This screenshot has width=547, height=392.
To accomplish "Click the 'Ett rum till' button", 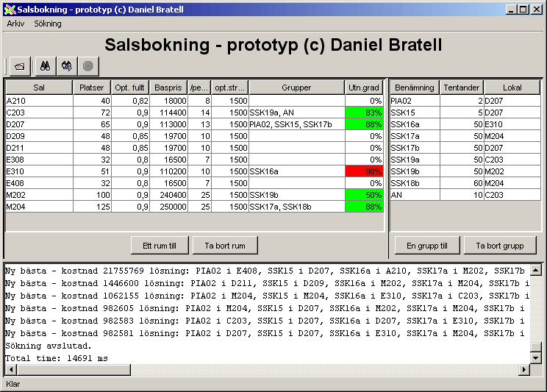I will click(x=160, y=245).
